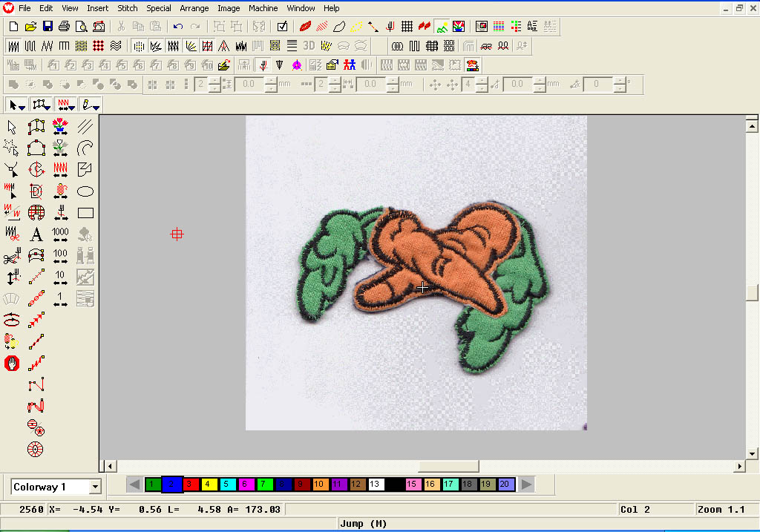Viewport: 760px width, 532px height.
Task: Open the Special menu
Action: point(159,8)
